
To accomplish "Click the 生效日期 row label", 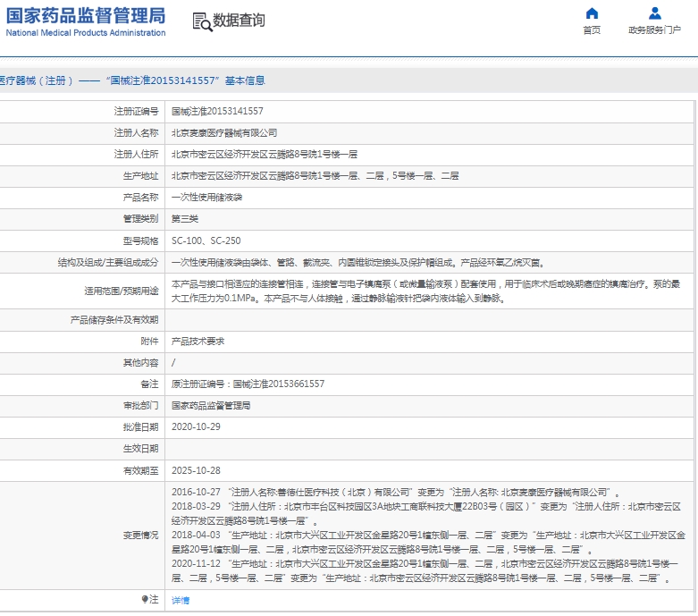I will pyautogui.click(x=140, y=449).
